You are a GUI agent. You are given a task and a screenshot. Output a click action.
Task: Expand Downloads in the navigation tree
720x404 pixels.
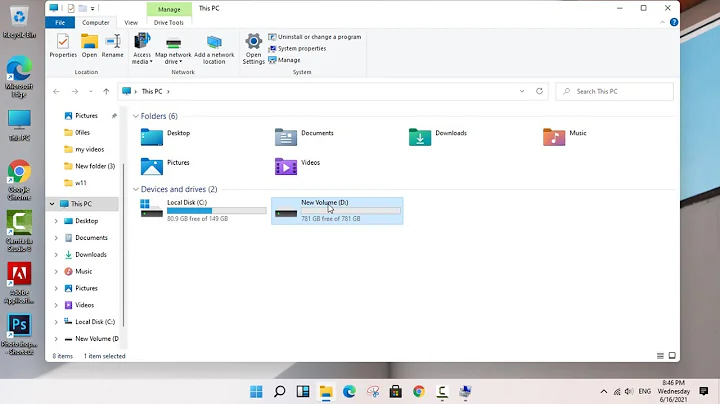(57, 255)
